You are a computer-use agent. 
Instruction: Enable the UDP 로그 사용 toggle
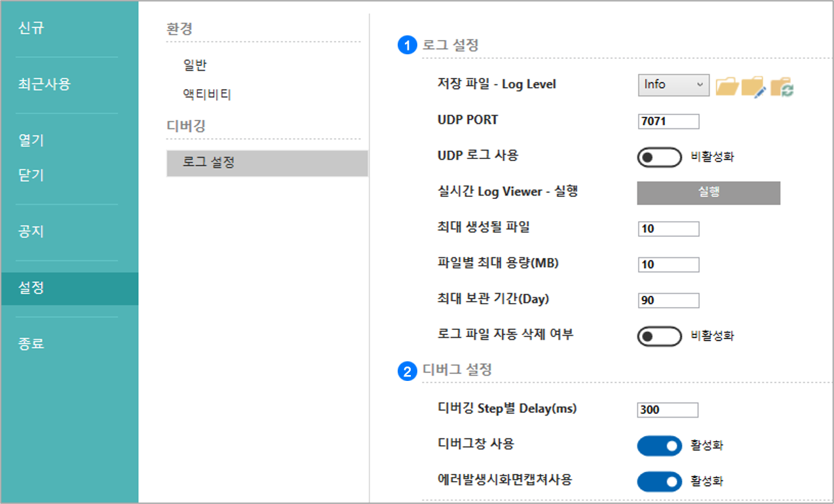pos(659,157)
